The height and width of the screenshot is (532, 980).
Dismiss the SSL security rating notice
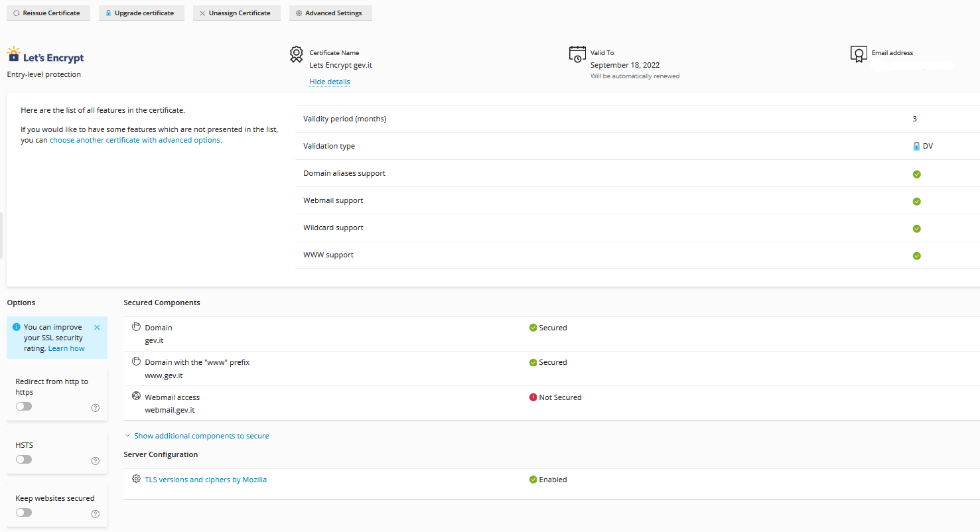click(97, 327)
